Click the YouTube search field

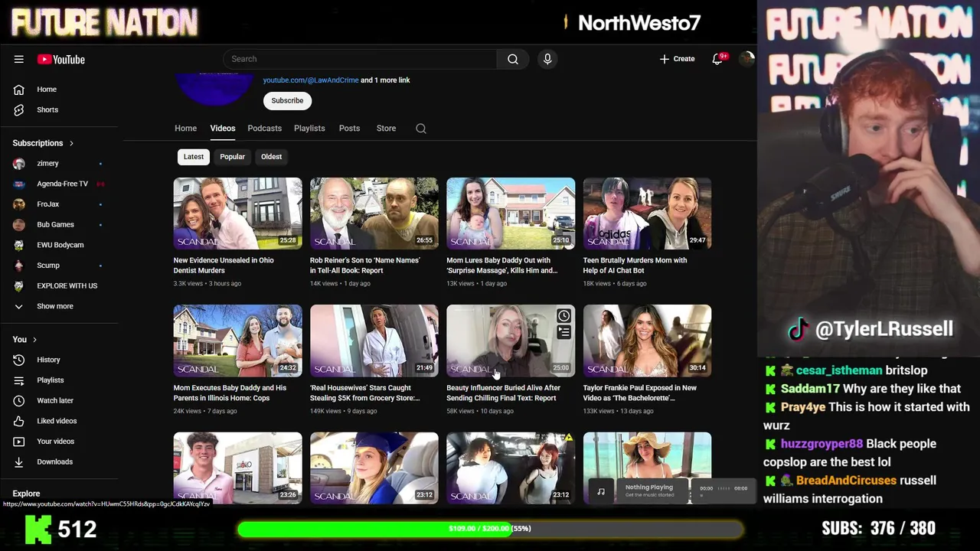click(x=360, y=59)
